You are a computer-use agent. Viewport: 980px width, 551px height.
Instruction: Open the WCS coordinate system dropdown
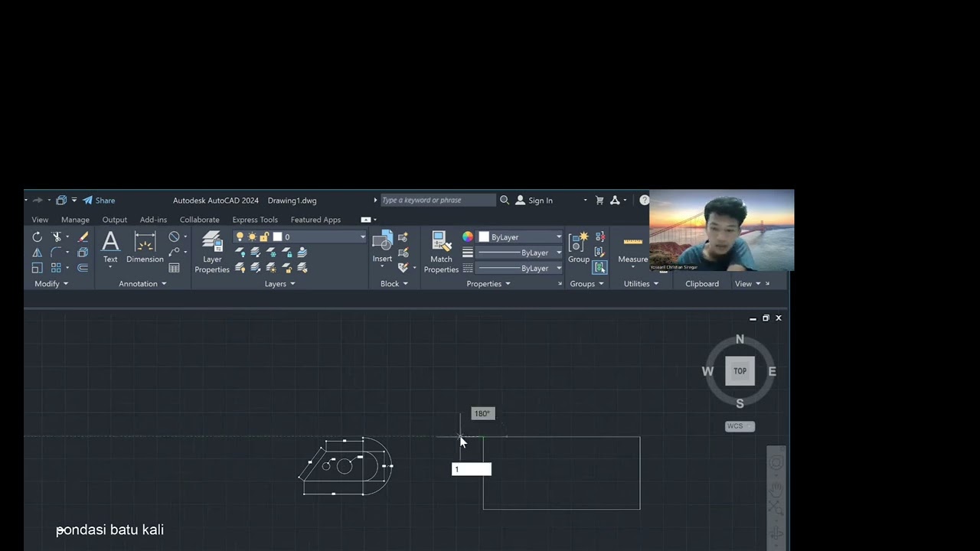click(x=740, y=426)
